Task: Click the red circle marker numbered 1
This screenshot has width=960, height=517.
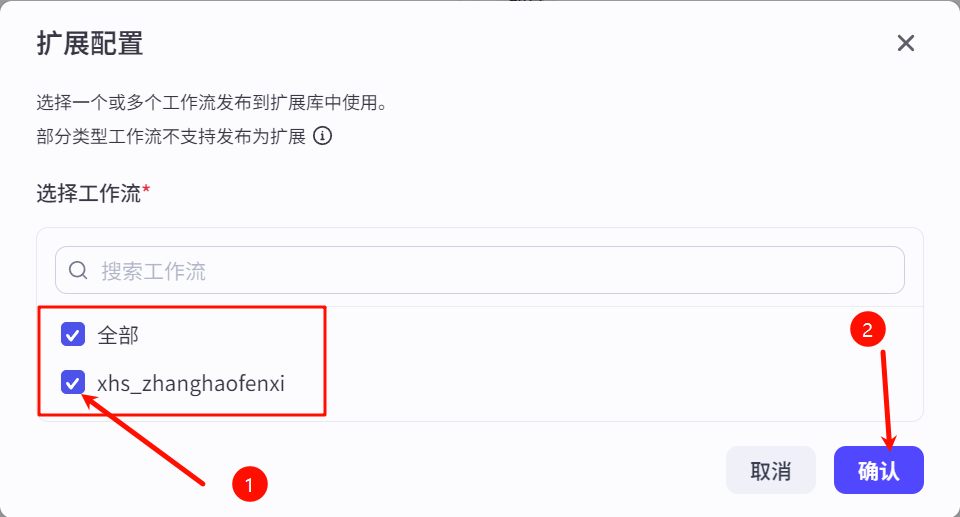Action: pos(248,485)
